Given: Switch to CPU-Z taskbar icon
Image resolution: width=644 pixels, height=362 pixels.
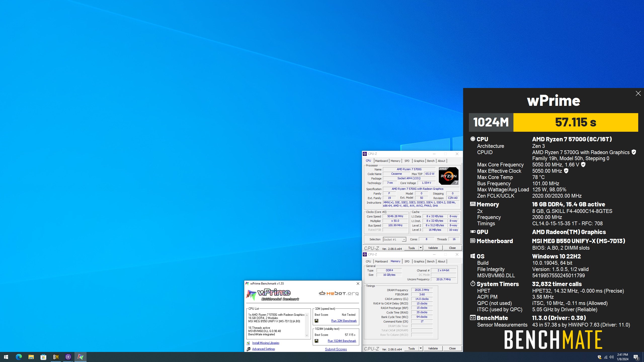Looking at the screenshot, I should pos(68,357).
